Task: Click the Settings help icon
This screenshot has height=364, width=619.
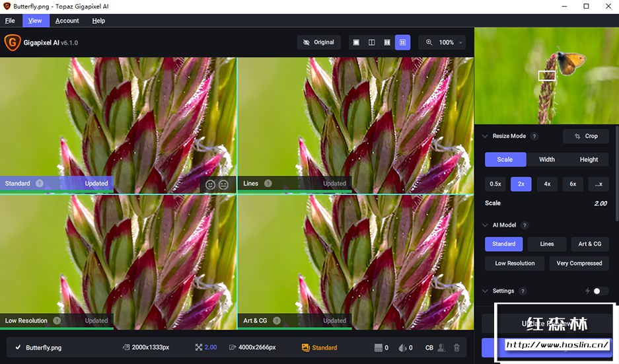Action: pyautogui.click(x=523, y=291)
